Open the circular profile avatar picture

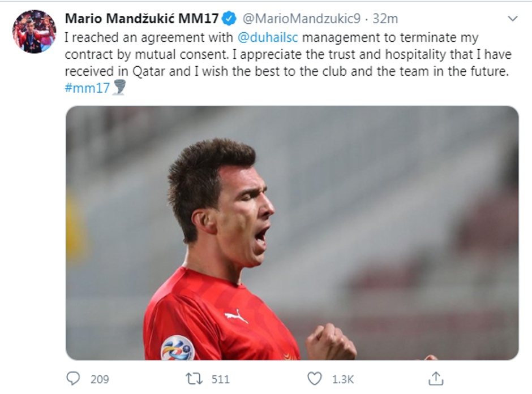(35, 32)
